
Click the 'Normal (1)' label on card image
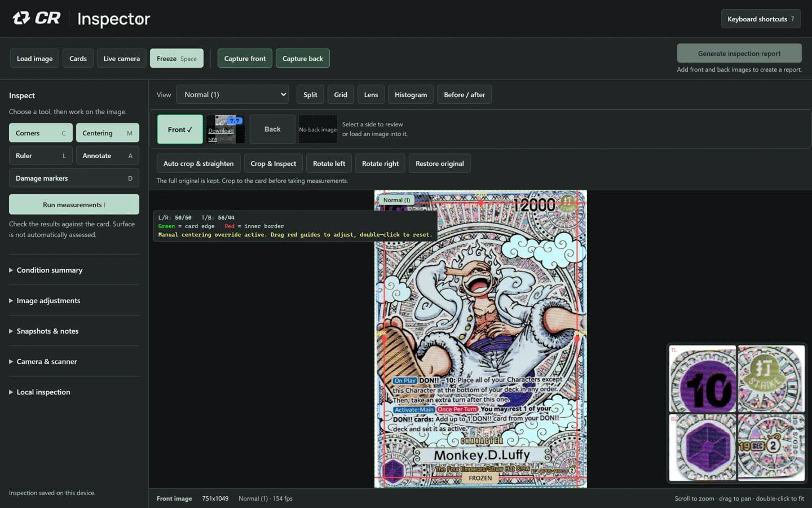(x=396, y=200)
